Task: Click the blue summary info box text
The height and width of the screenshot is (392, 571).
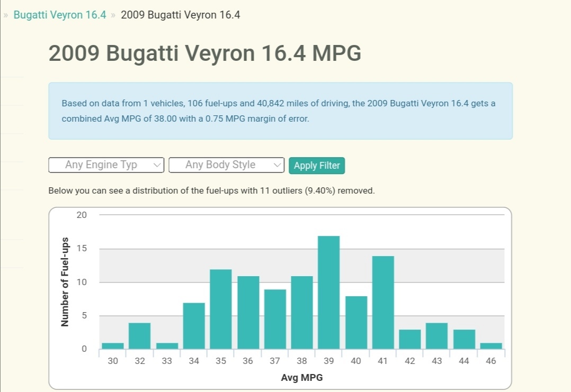Action: click(x=279, y=111)
